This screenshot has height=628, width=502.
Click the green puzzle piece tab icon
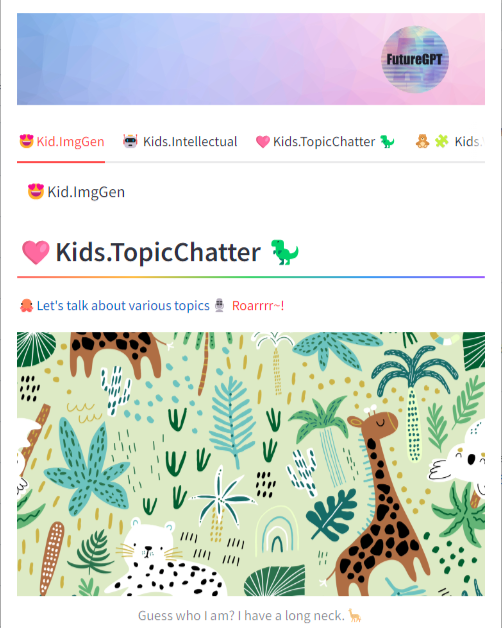[x=442, y=141]
